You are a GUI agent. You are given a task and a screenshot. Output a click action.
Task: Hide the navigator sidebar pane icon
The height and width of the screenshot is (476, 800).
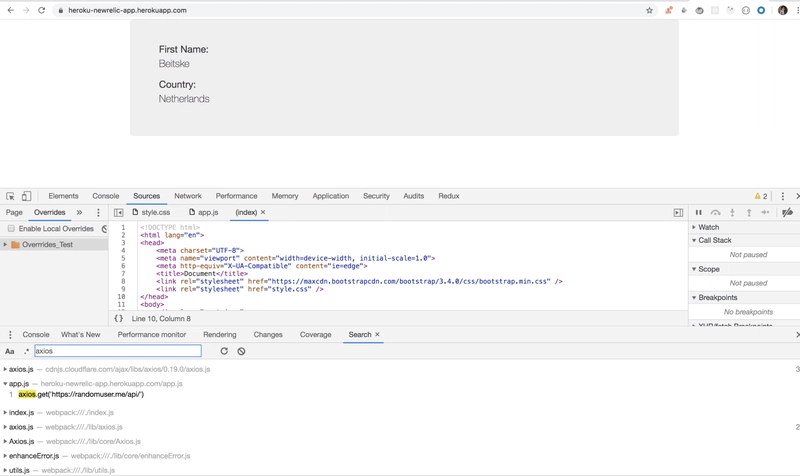[118, 212]
